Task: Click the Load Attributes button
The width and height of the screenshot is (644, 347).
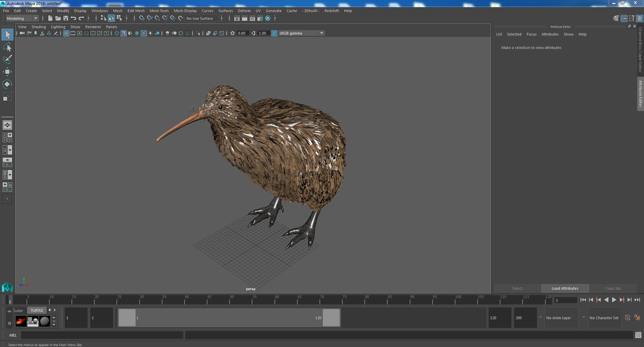Action: [x=565, y=288]
